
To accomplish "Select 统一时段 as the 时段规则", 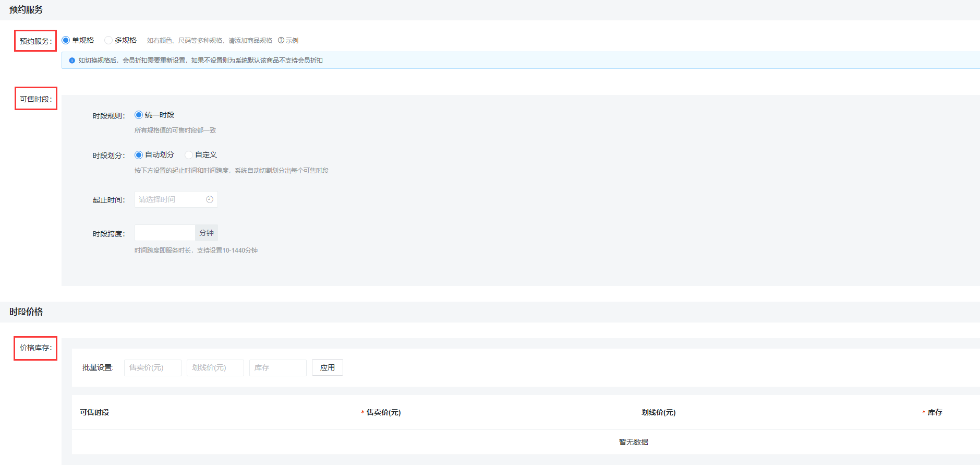I will 139,115.
